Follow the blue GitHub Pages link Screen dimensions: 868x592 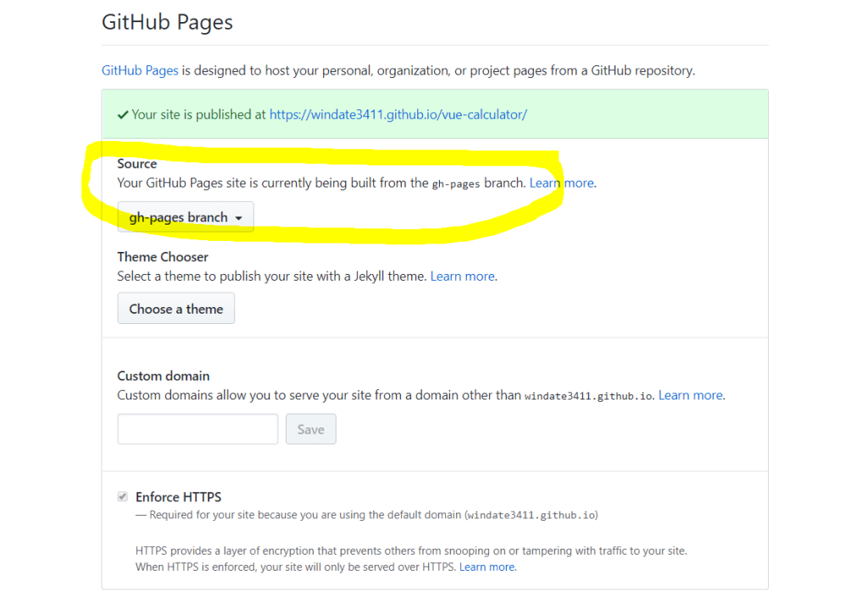[x=140, y=70]
